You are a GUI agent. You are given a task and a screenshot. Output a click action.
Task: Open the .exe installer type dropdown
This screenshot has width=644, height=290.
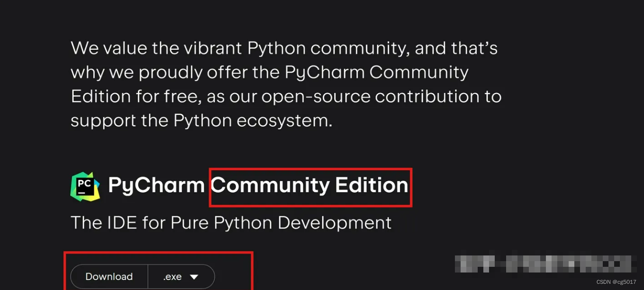pos(181,277)
